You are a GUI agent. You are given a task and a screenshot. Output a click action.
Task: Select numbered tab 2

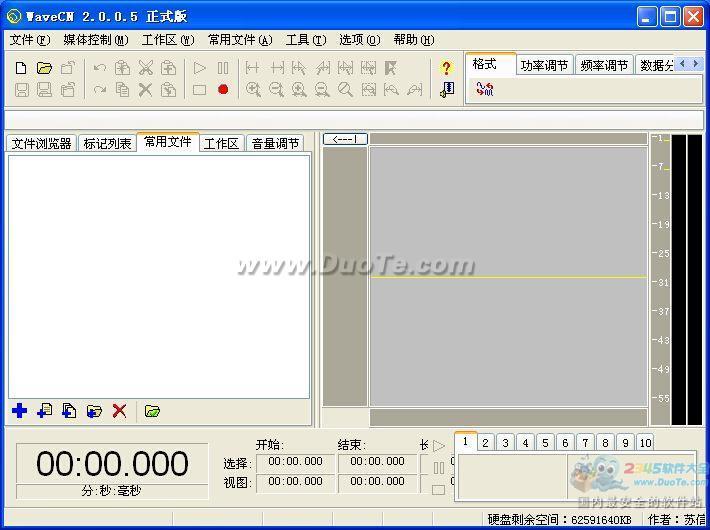(485, 443)
